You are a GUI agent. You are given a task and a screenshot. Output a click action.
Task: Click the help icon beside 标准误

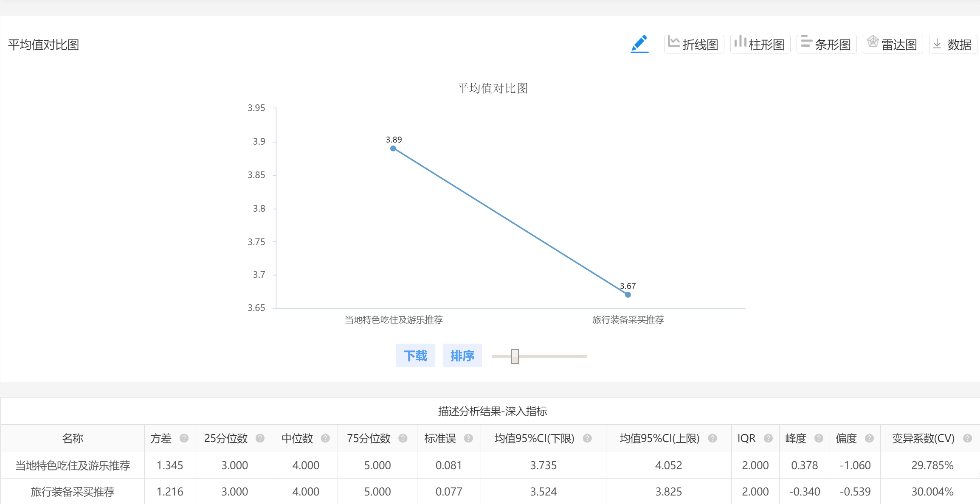point(468,438)
